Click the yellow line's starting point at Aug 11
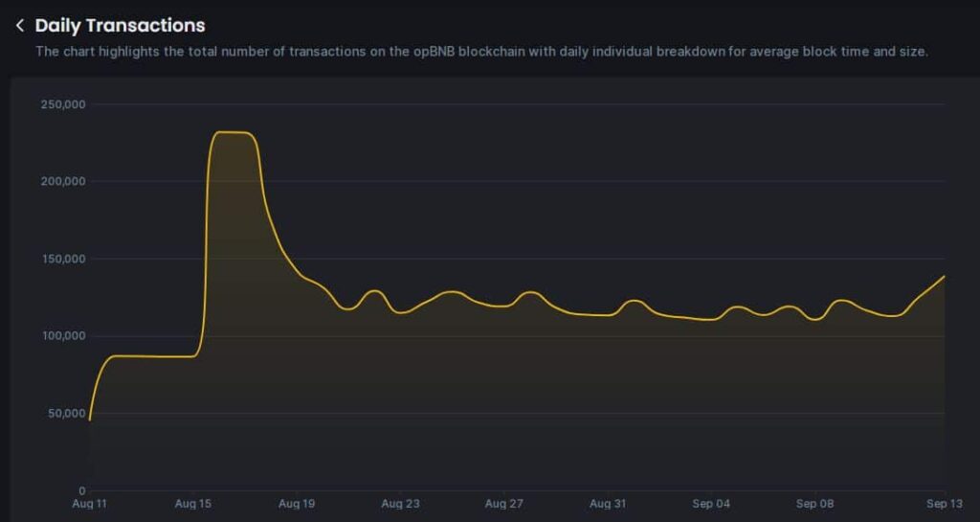Image resolution: width=980 pixels, height=522 pixels. [x=90, y=420]
